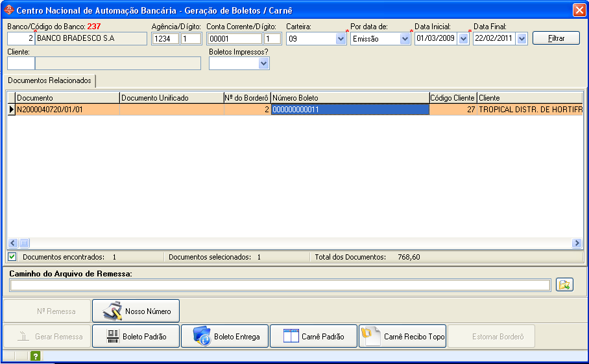Generate Boleto Entrega

(224, 336)
